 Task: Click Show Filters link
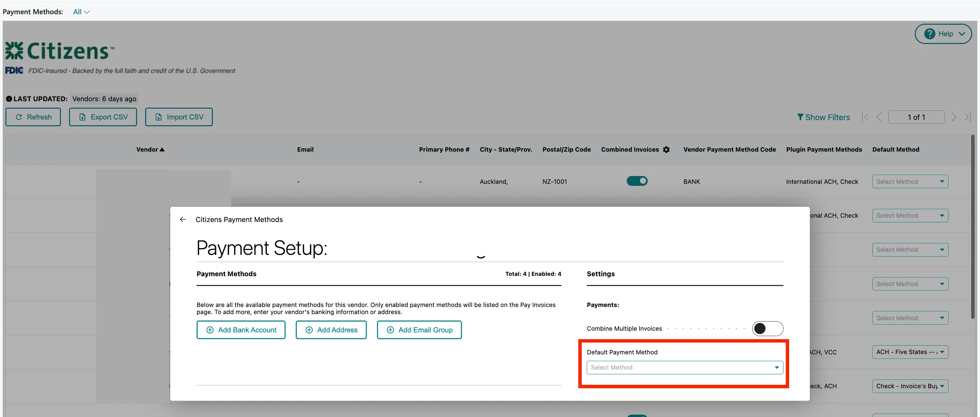pyautogui.click(x=823, y=117)
